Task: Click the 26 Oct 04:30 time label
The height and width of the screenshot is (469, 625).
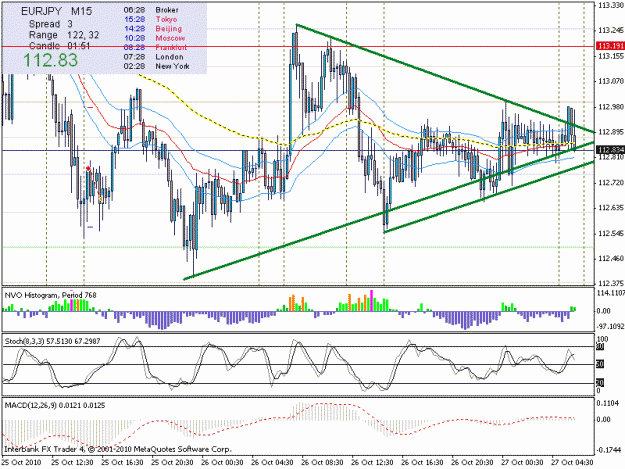Action: click(272, 463)
